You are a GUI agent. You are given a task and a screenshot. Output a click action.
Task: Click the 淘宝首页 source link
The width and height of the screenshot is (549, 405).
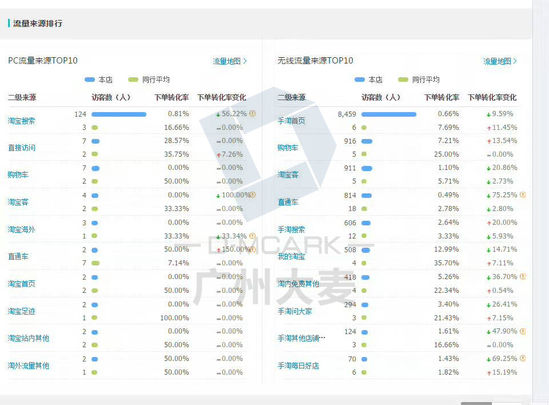point(21,284)
